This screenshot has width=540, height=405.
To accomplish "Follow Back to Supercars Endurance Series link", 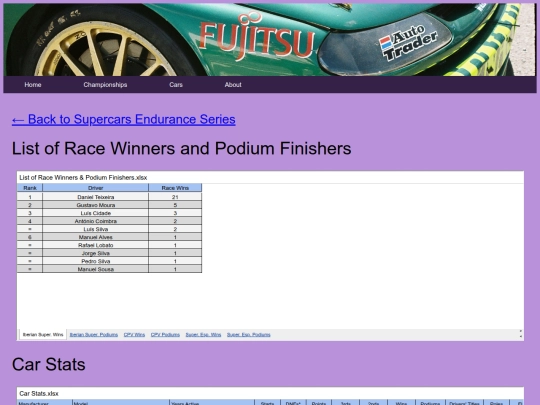I will click(x=124, y=120).
